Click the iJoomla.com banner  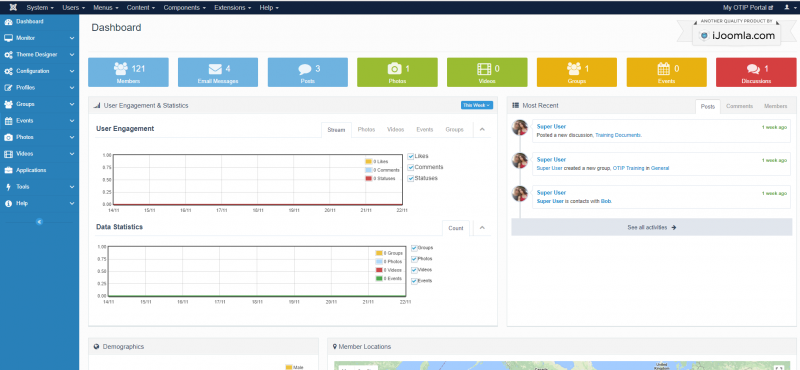(x=737, y=34)
